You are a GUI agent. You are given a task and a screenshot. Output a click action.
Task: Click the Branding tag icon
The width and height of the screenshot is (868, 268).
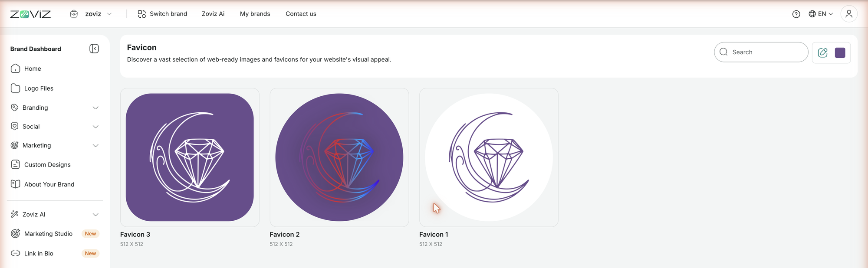click(x=15, y=108)
